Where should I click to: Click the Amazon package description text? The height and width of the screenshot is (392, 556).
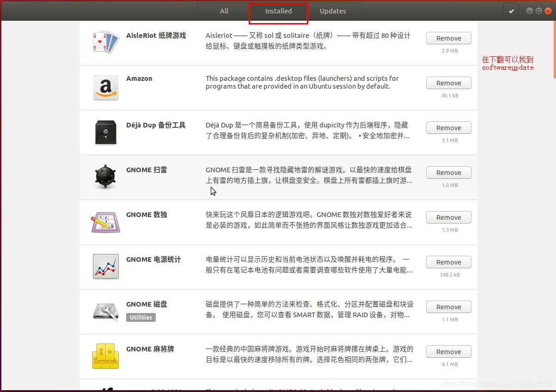[x=302, y=82]
